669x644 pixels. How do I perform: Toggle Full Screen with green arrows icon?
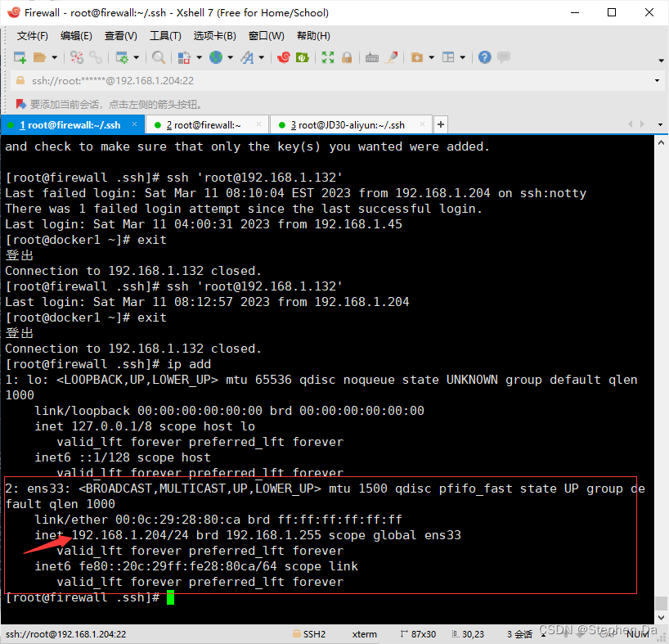328,57
